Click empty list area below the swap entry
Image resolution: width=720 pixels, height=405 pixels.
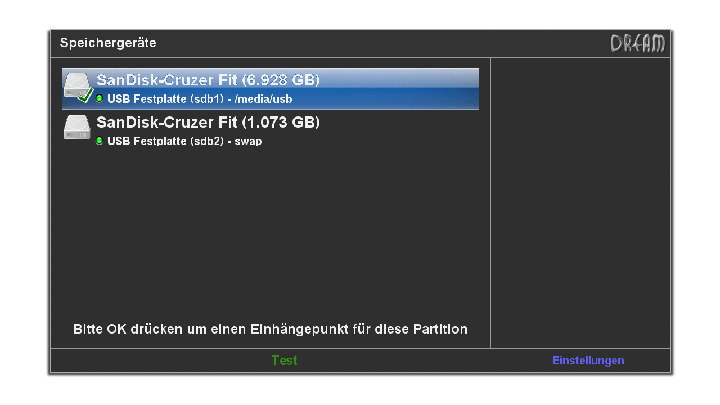click(x=270, y=230)
